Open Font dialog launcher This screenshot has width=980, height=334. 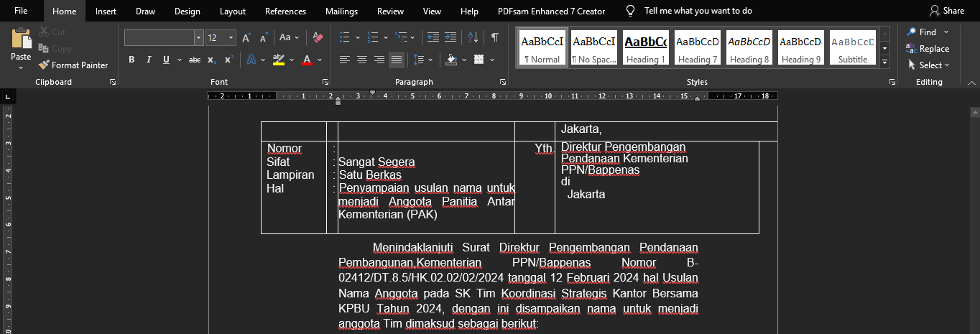325,83
